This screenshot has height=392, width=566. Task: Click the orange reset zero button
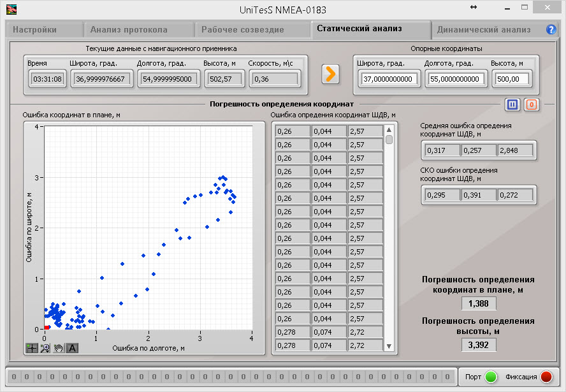532,105
